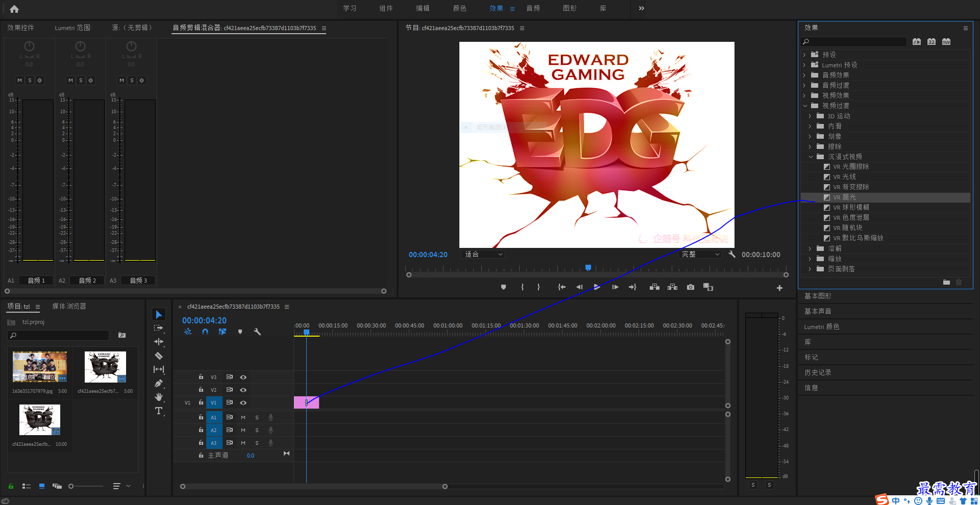
Task: Select the Pen tool
Action: (158, 383)
